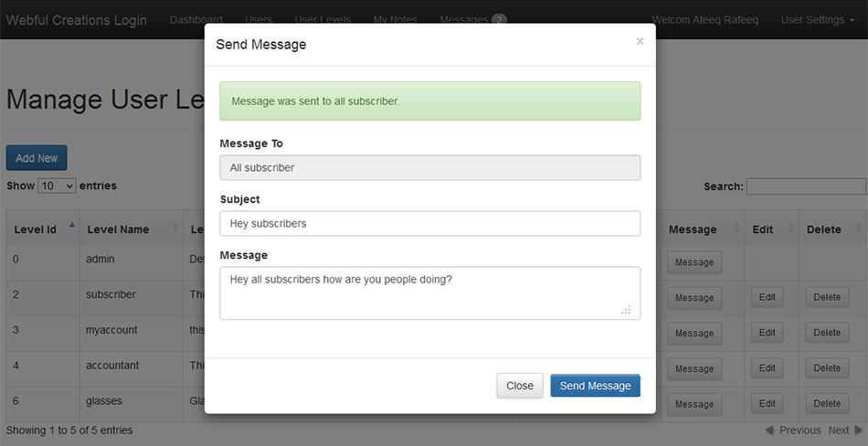Image resolution: width=868 pixels, height=446 pixels.
Task: Sort by Level Id column arrow
Action: pyautogui.click(x=71, y=225)
